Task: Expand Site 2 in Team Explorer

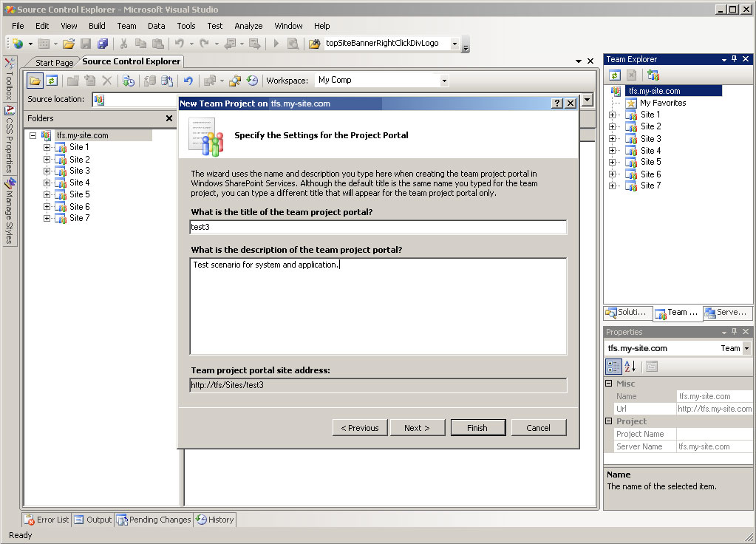Action: pyautogui.click(x=612, y=127)
